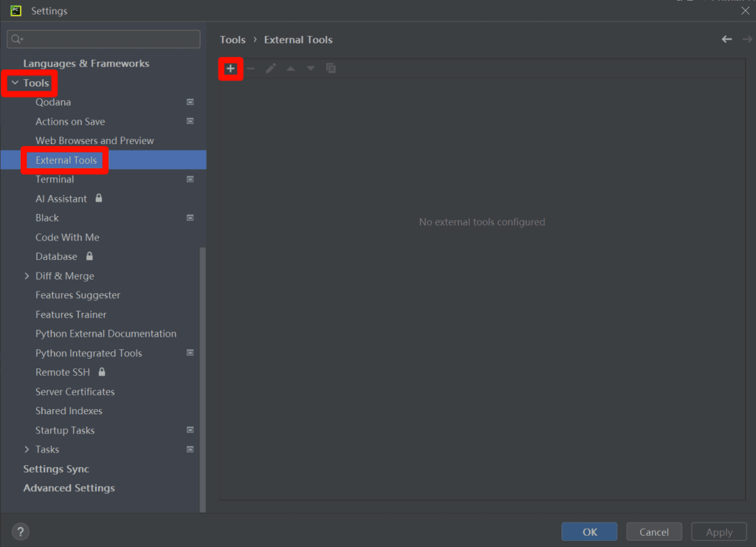Open Python Integrated Tools settings
The height and width of the screenshot is (547, 756).
[x=89, y=353]
